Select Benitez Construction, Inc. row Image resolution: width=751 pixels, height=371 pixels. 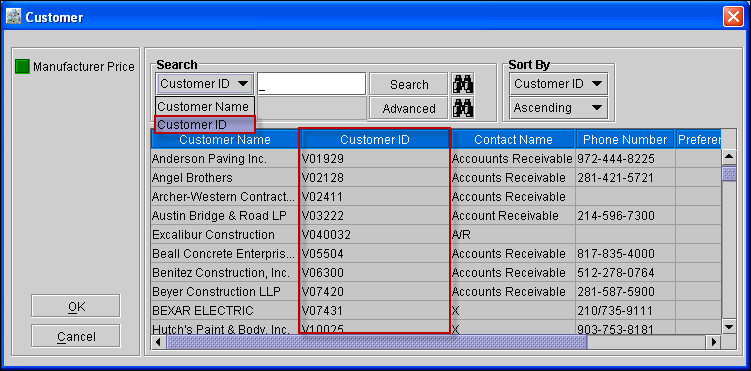[436, 272]
